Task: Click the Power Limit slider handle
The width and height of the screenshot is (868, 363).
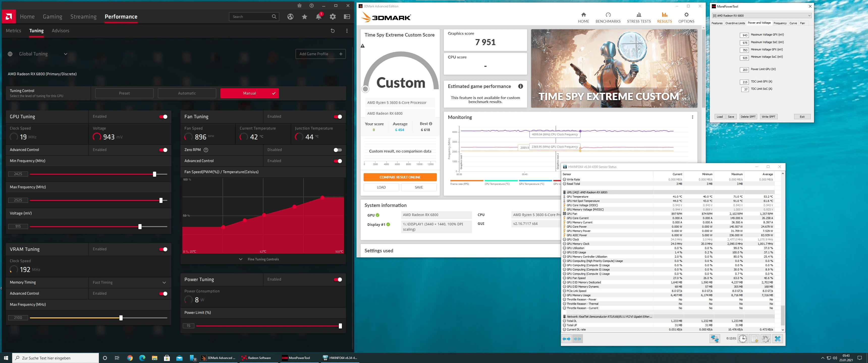Action: (x=340, y=326)
